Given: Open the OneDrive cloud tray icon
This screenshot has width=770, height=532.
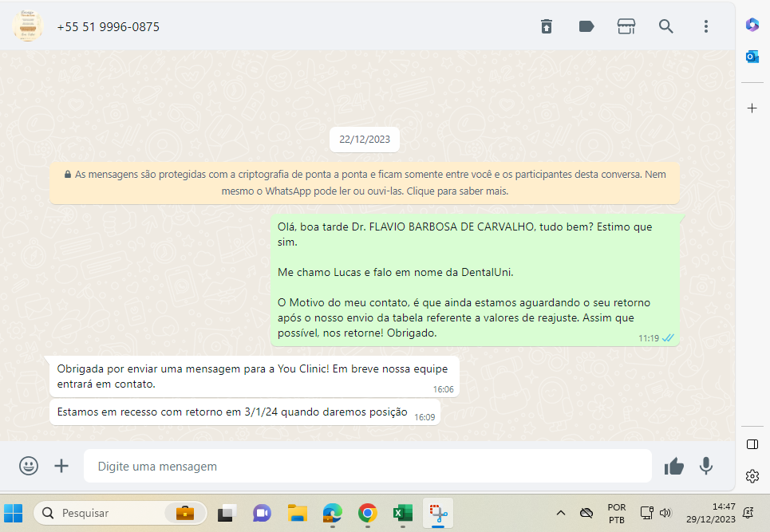Looking at the screenshot, I should point(586,514).
